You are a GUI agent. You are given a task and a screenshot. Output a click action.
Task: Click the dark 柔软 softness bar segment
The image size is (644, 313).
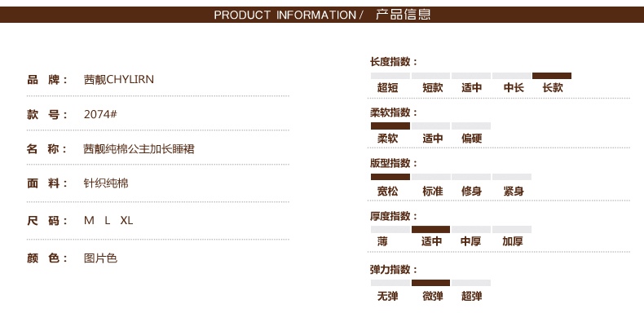(x=390, y=126)
